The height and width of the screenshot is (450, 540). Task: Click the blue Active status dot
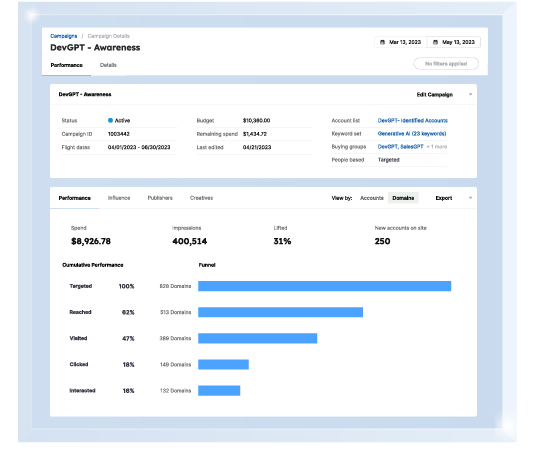pos(110,121)
